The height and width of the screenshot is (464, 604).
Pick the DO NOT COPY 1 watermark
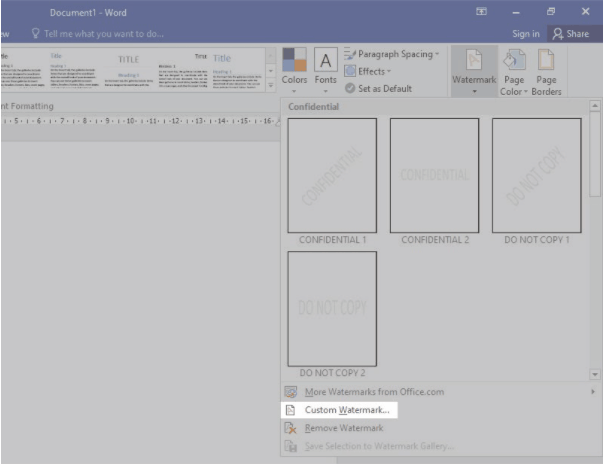click(536, 176)
